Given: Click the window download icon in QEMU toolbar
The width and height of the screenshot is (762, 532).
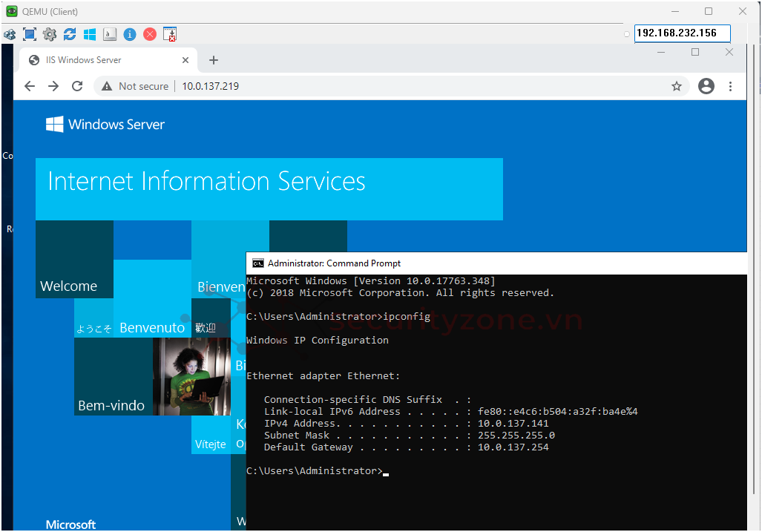Looking at the screenshot, I should [x=170, y=34].
